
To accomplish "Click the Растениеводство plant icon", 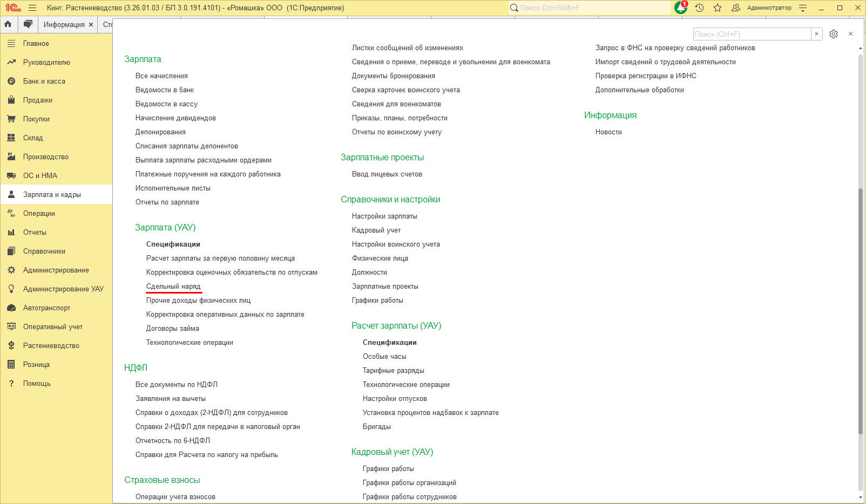I will coord(11,345).
